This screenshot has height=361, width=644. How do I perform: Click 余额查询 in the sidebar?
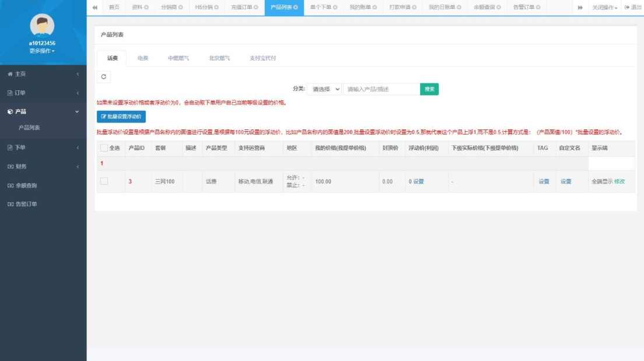(23, 185)
